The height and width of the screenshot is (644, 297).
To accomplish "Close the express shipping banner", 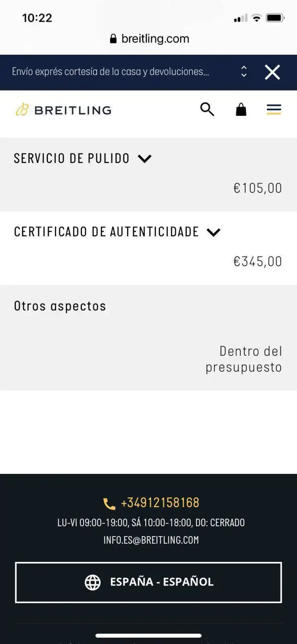I will tap(272, 72).
